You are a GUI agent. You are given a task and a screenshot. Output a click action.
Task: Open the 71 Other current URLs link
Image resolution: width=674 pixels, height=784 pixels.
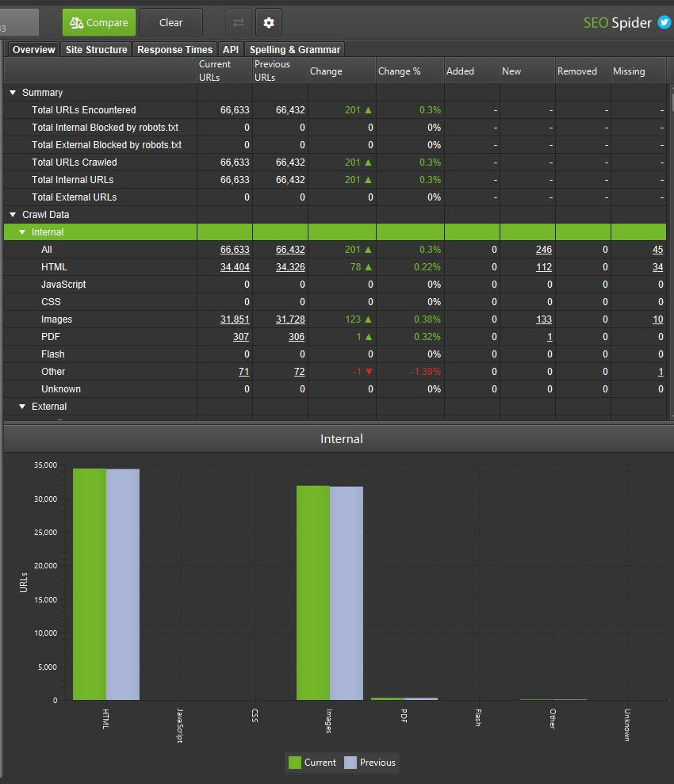[x=243, y=372]
